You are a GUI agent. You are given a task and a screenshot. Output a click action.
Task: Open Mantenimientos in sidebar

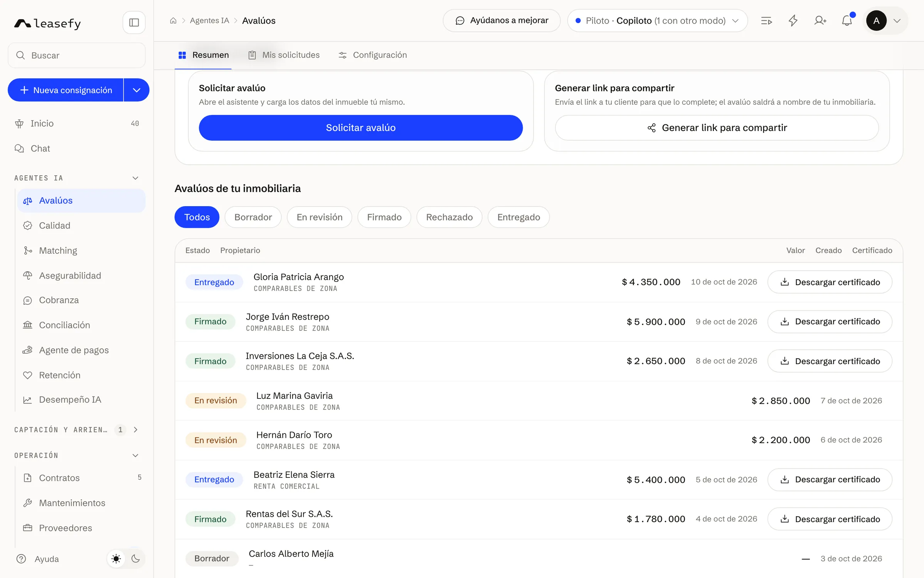point(81,503)
